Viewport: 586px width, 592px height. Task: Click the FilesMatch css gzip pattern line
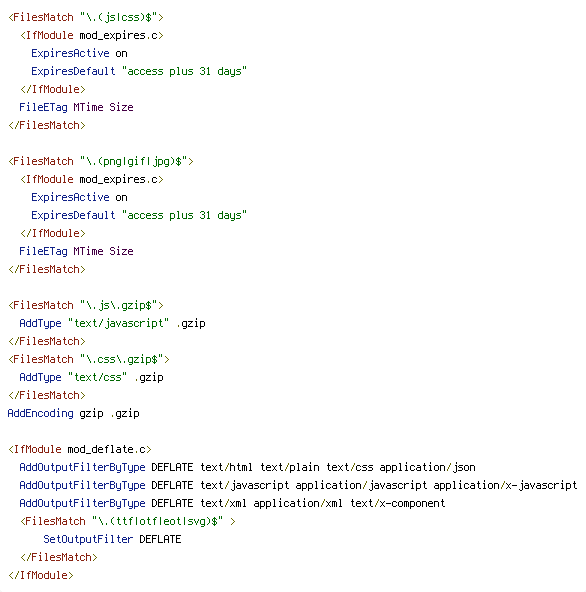[89, 359]
